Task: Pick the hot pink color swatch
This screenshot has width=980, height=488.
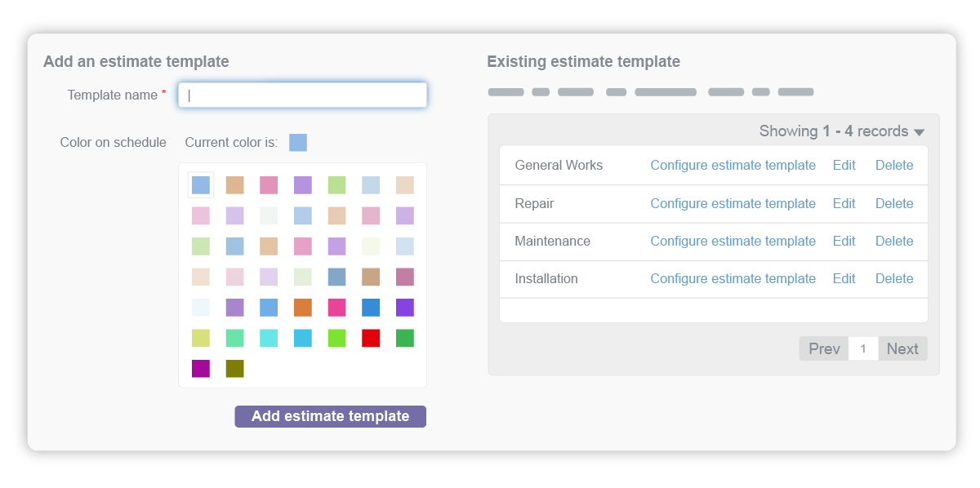Action: point(336,308)
